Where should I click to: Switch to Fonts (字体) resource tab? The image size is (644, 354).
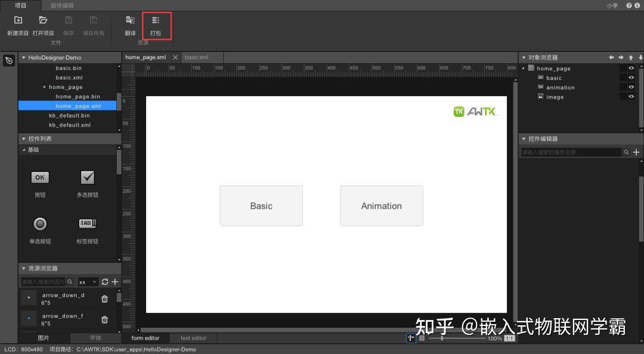(x=95, y=338)
